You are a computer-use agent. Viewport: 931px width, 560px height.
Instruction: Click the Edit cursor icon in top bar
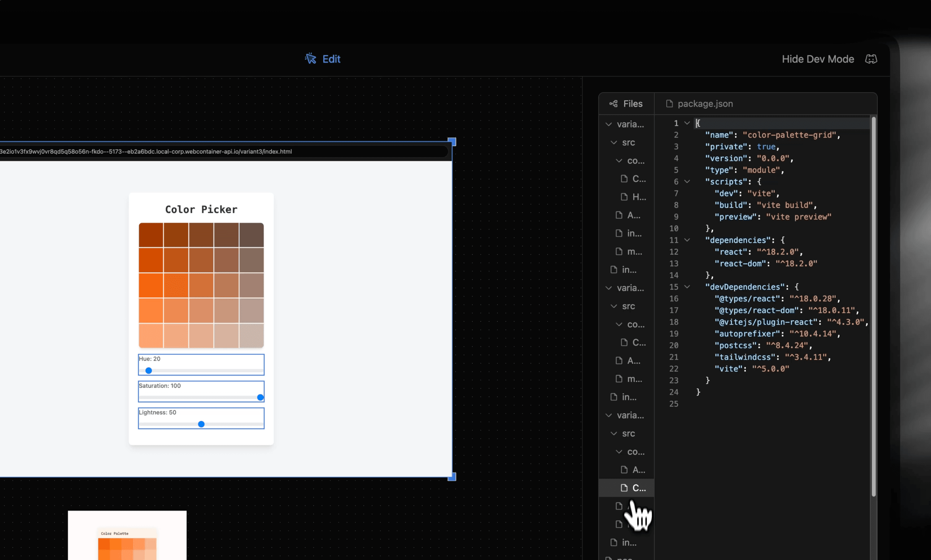pos(310,59)
